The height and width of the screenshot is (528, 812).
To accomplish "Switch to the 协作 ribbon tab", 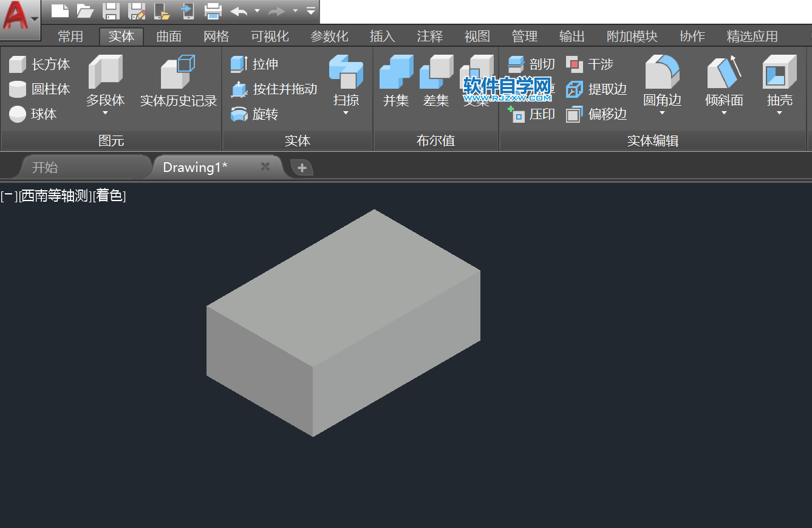I will pos(692,36).
